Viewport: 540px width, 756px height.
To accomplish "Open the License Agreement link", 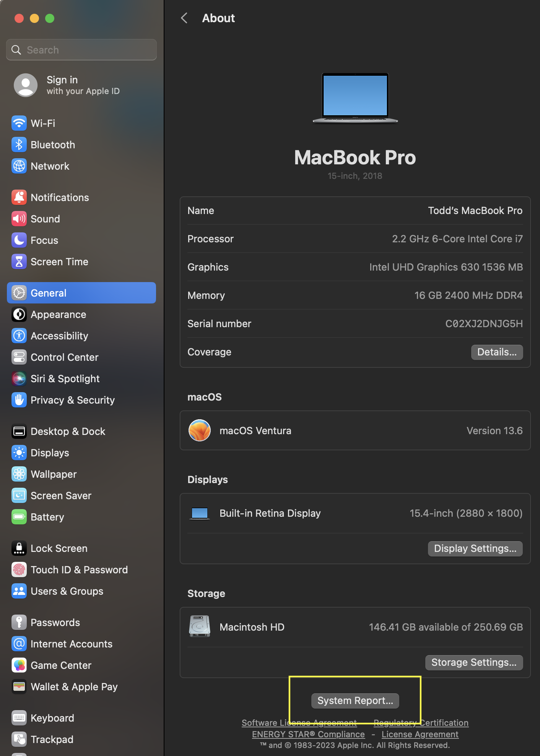I will tap(420, 734).
